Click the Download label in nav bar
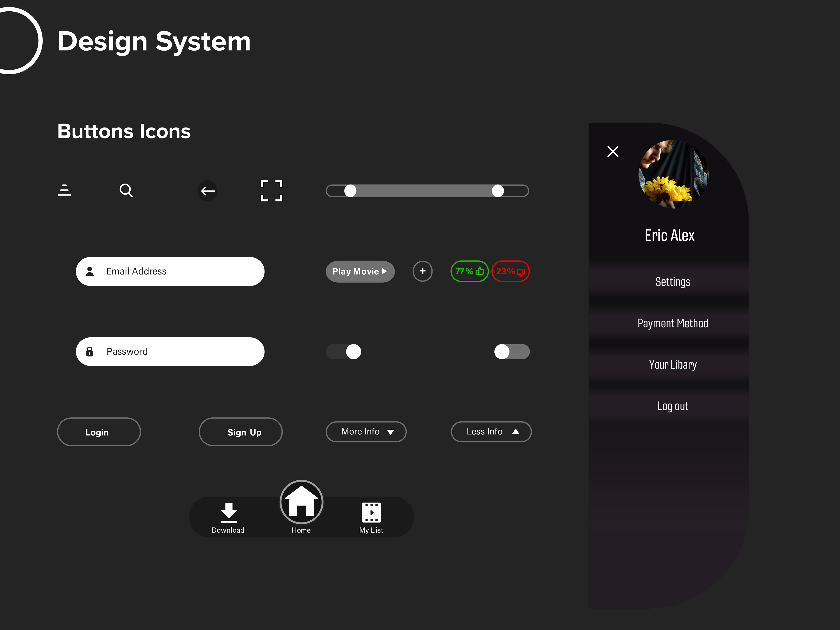The image size is (840, 630). (x=228, y=530)
